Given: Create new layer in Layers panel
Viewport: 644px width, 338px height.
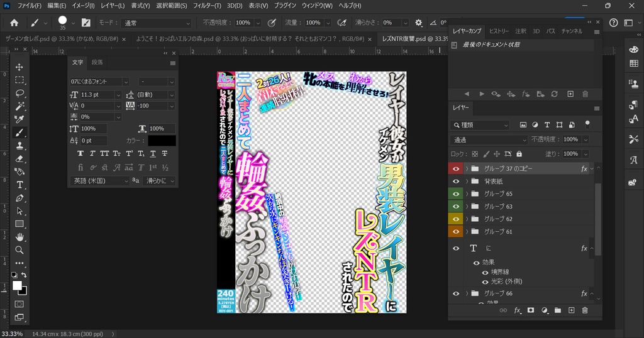Looking at the screenshot, I should coord(571,310).
